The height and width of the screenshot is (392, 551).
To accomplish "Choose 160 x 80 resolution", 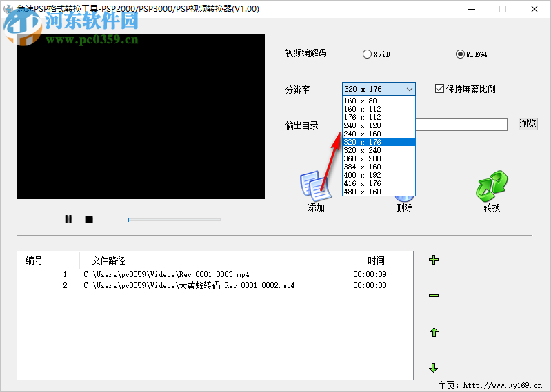I will click(x=379, y=101).
